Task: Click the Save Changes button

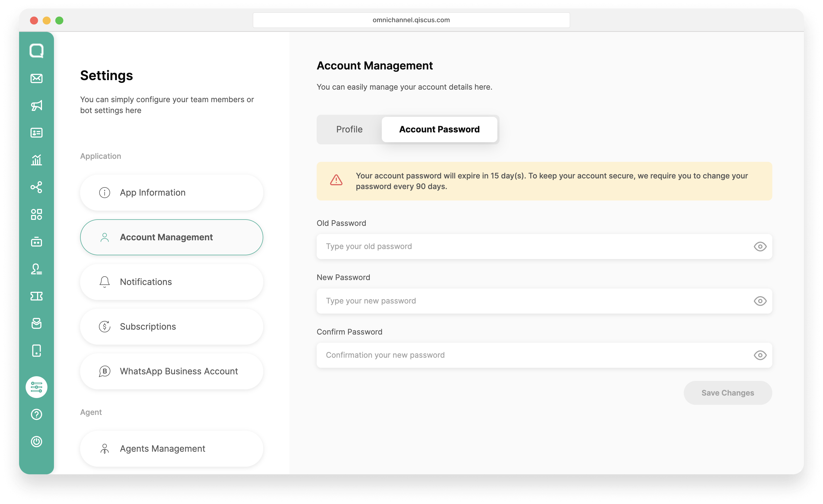Action: pos(727,393)
